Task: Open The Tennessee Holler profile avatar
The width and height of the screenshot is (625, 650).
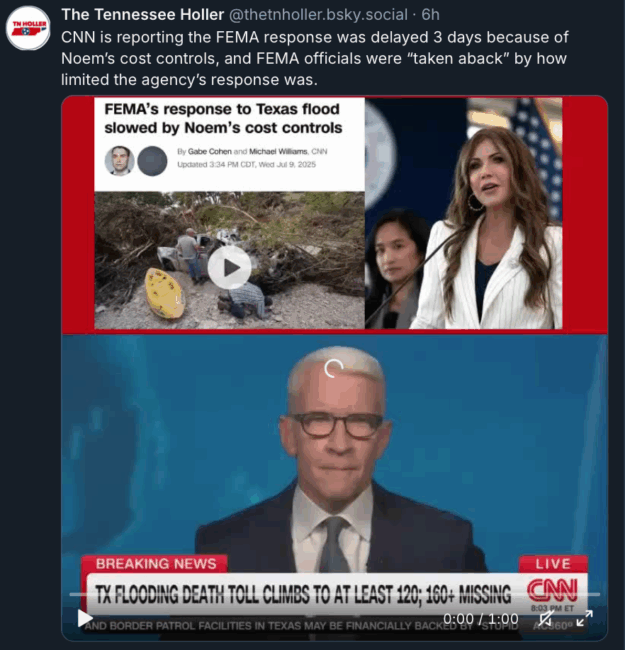Action: pos(28,28)
